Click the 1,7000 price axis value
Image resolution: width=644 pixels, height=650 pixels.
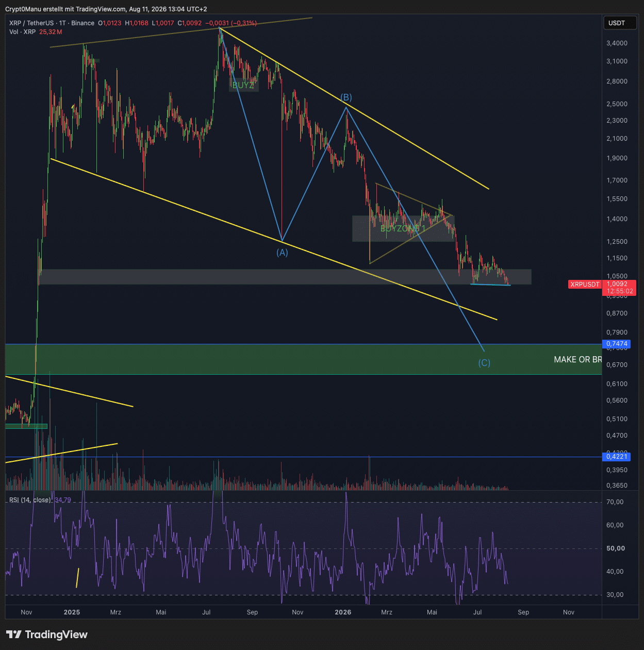617,180
